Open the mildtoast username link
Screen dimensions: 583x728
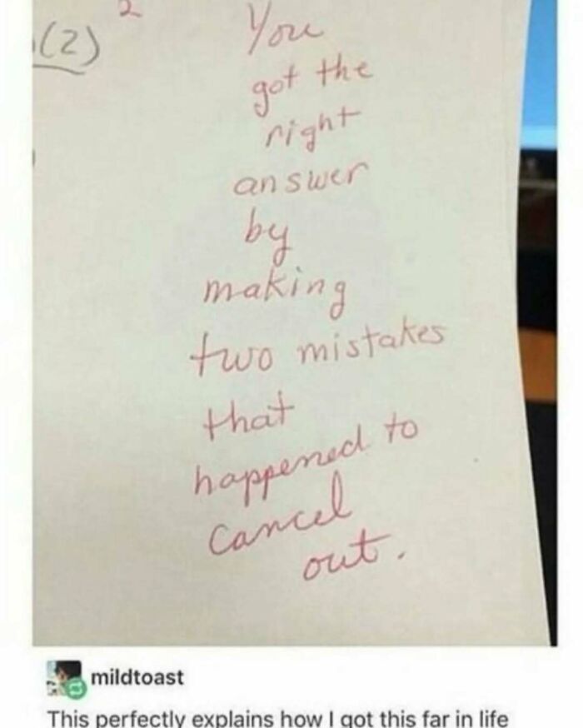pyautogui.click(x=137, y=677)
